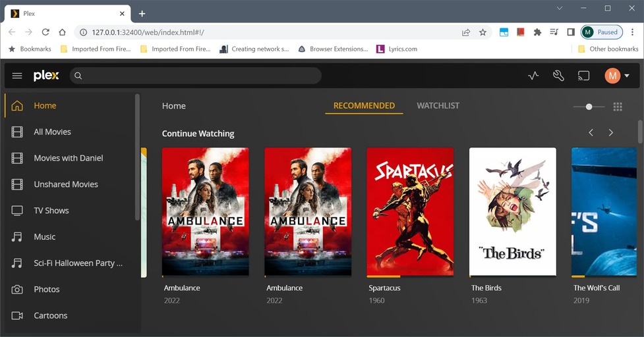Close the Plex browser tab
This screenshot has height=337, width=644.
click(x=122, y=14)
